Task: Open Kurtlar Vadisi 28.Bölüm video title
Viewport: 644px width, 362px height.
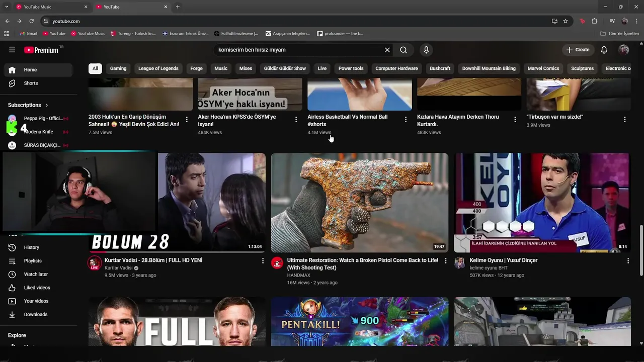Action: (153, 260)
